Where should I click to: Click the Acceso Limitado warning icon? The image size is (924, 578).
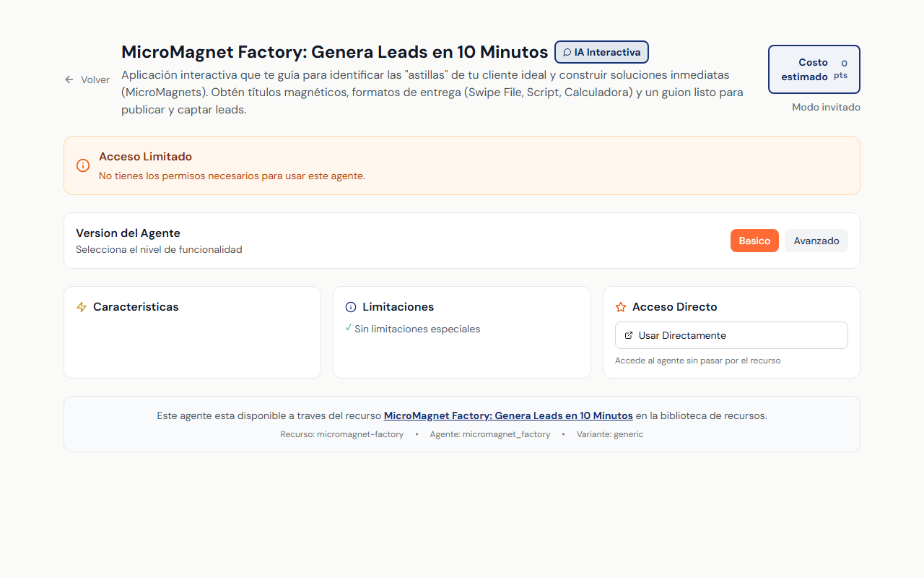click(83, 165)
